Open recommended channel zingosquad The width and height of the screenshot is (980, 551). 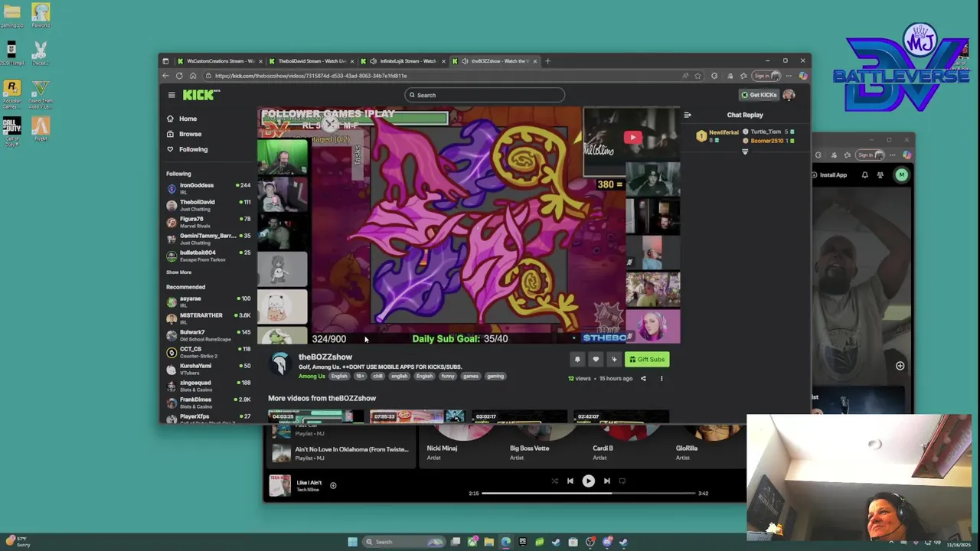[x=208, y=385]
